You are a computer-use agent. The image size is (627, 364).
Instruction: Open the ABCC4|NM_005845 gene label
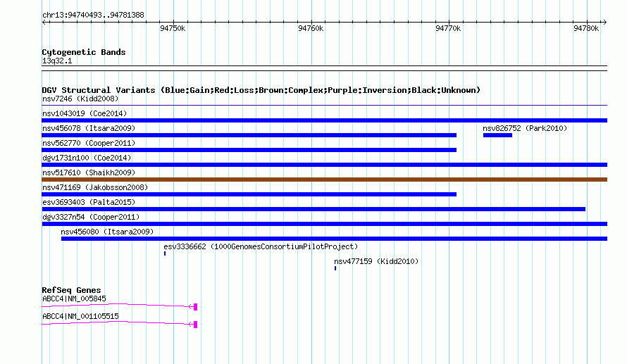pos(74,299)
